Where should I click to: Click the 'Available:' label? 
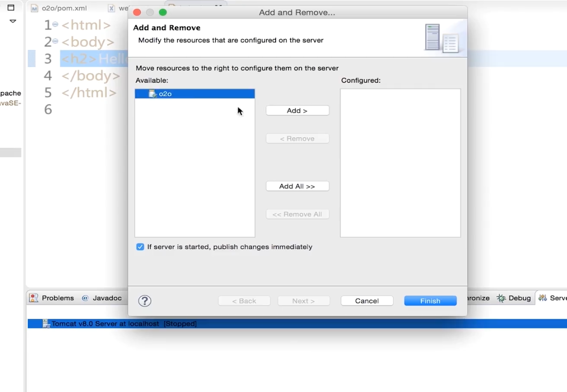[x=152, y=80]
